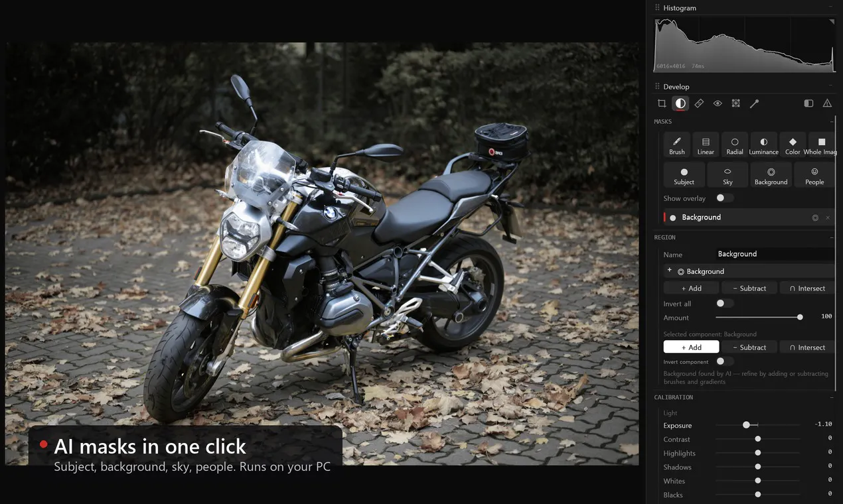The image size is (843, 504).
Task: Create an AI Subject mask
Action: click(684, 175)
